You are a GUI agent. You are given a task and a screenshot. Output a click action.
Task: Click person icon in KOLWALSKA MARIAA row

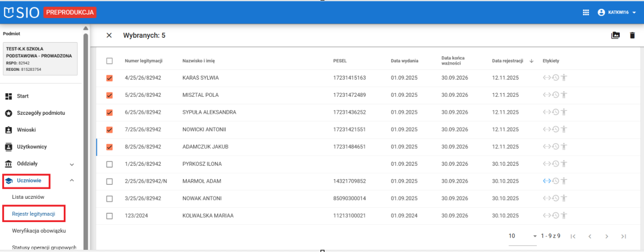pyautogui.click(x=564, y=215)
